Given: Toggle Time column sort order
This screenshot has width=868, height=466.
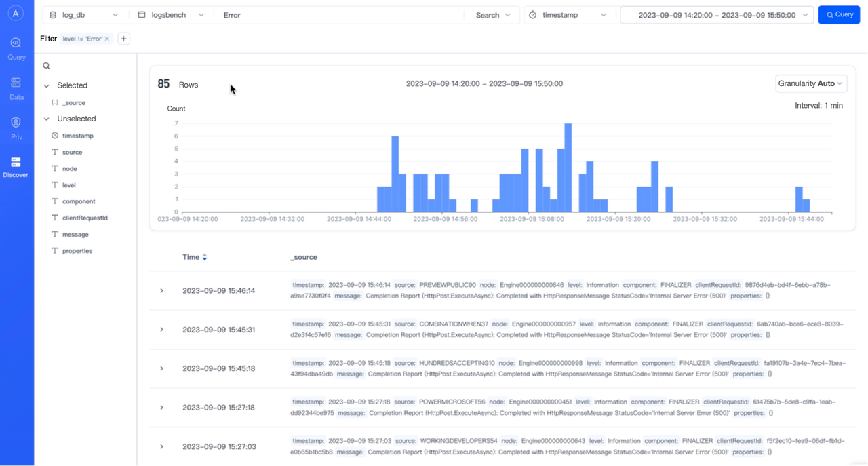Looking at the screenshot, I should [x=204, y=257].
